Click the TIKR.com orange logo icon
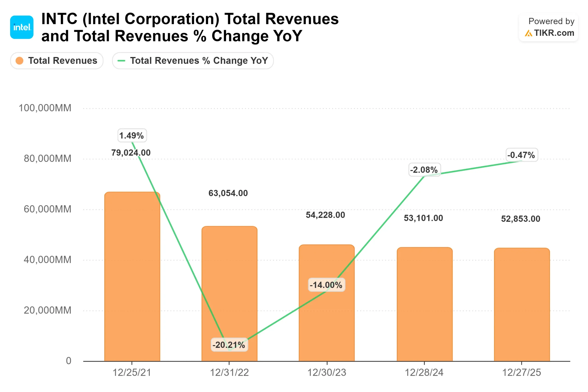Screen dimensions: 588x392 tap(528, 33)
